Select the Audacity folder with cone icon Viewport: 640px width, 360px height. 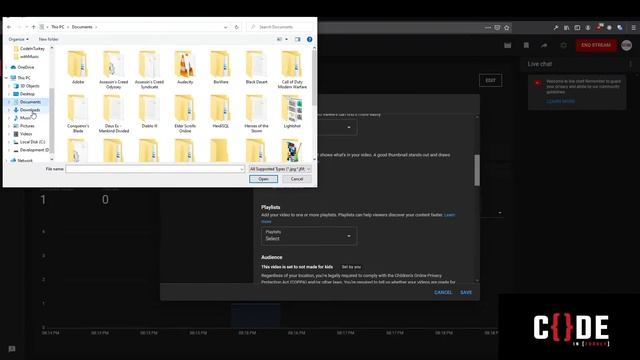click(x=185, y=67)
